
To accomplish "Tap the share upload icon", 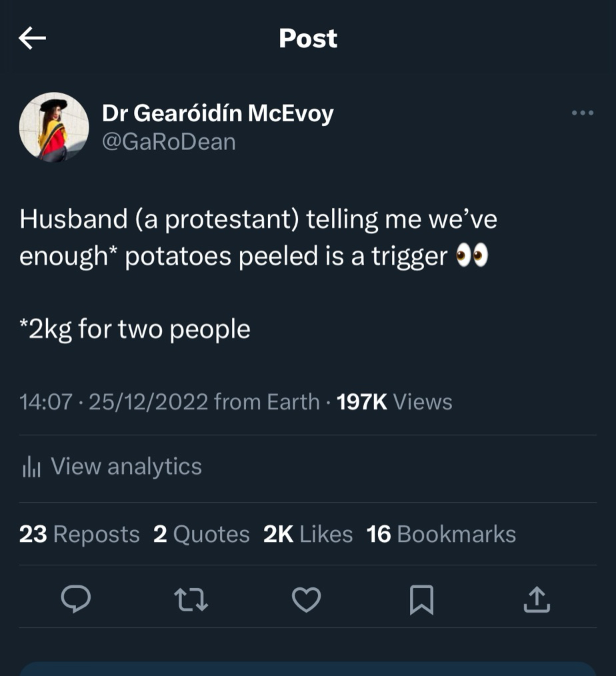I will 537,599.
